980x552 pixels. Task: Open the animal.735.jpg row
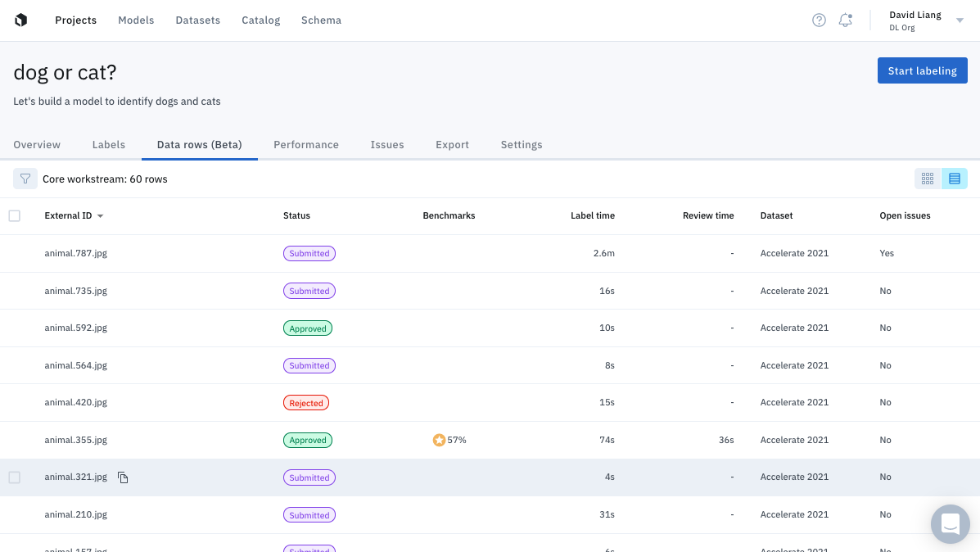tap(490, 291)
